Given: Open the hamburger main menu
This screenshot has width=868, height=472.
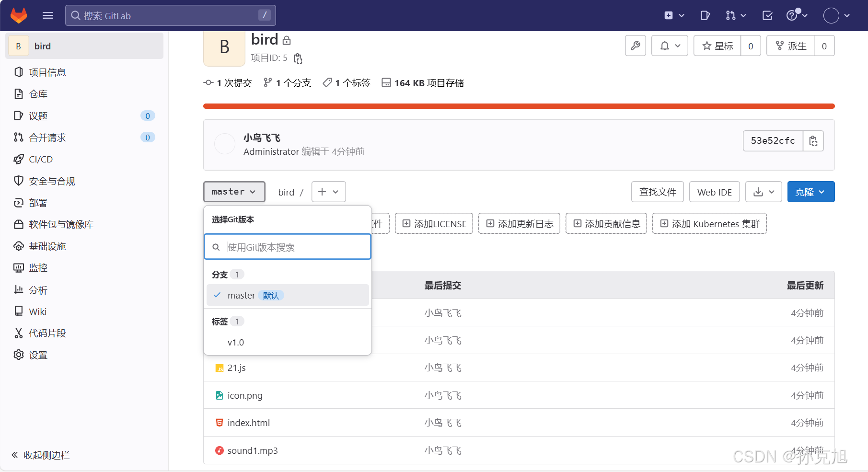Looking at the screenshot, I should point(48,15).
